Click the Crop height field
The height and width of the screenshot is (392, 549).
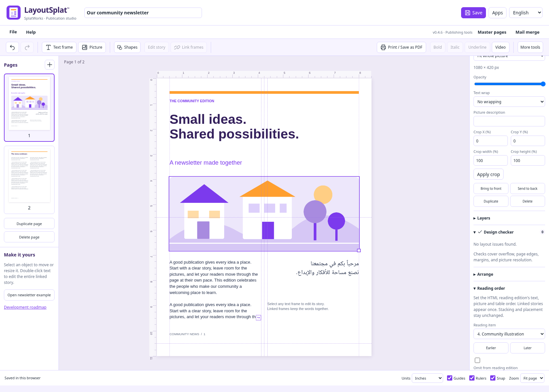coord(528,160)
